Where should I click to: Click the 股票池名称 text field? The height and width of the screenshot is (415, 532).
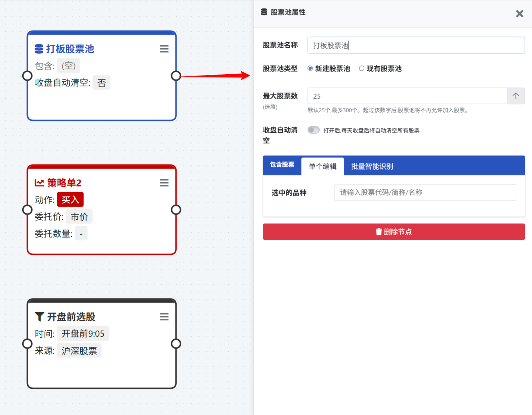pos(416,45)
